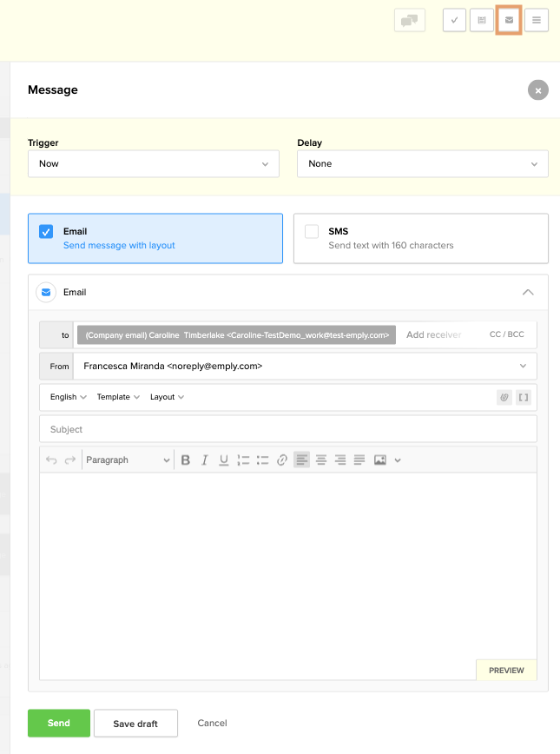Click the Save draft button
Image resolution: width=560 pixels, height=754 pixels.
135,724
